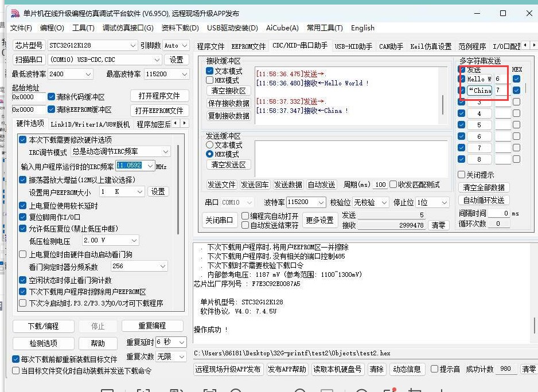Enable 收发匹配测试 checkbox
This screenshot has width=538, height=392.
393,185
